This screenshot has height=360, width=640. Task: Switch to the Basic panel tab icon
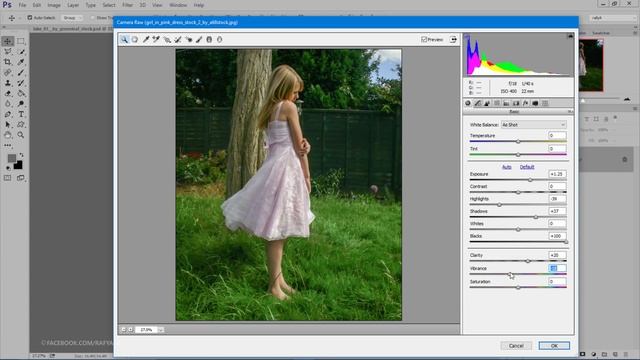(468, 103)
